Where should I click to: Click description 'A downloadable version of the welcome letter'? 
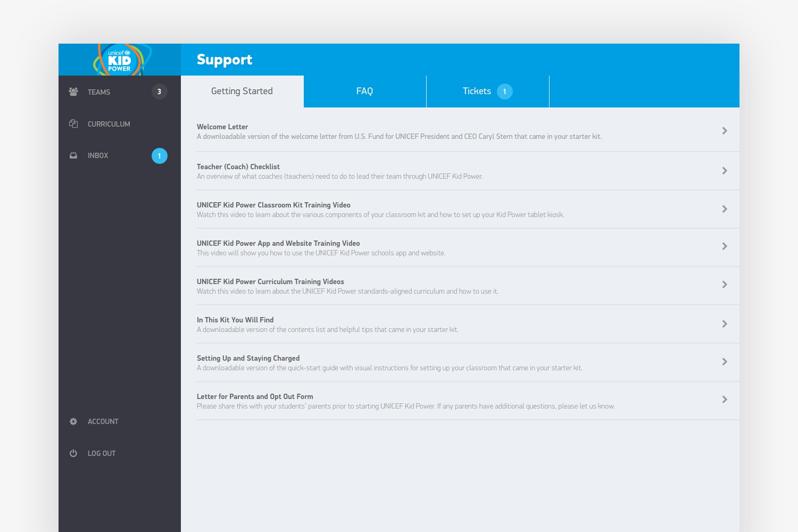[399, 136]
